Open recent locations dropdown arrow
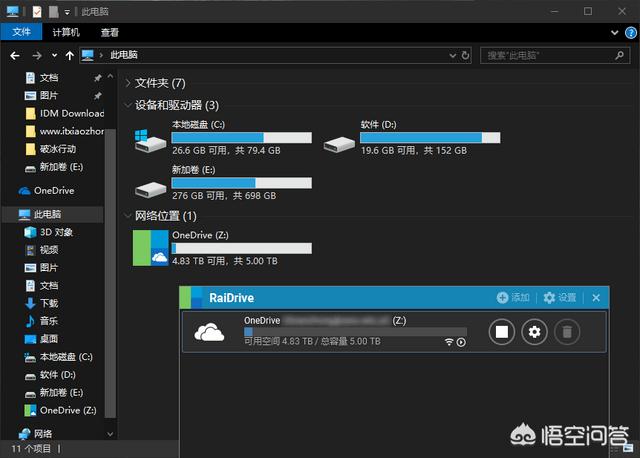Viewport: 640px width, 458px height. pos(54,56)
